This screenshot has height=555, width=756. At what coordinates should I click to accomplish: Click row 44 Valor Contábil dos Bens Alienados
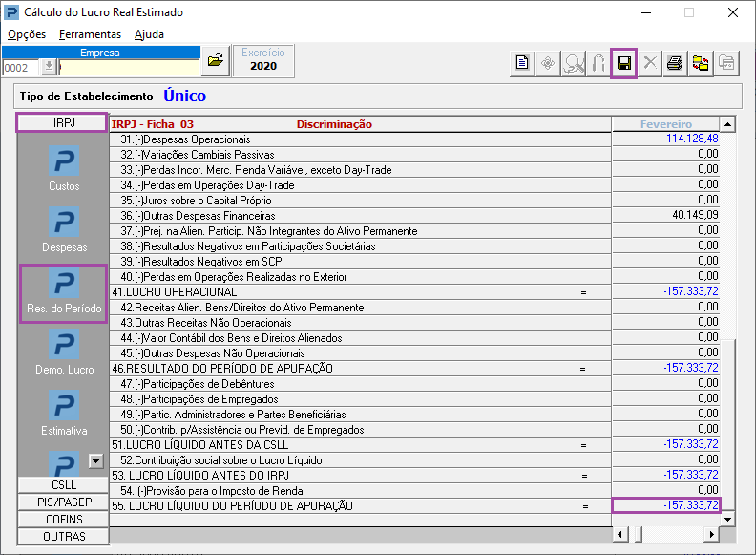coord(360,338)
